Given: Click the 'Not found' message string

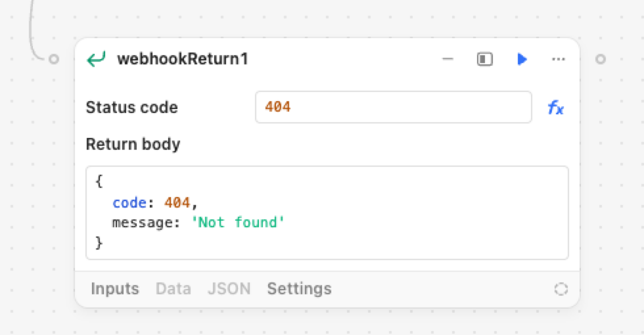Looking at the screenshot, I should [238, 223].
